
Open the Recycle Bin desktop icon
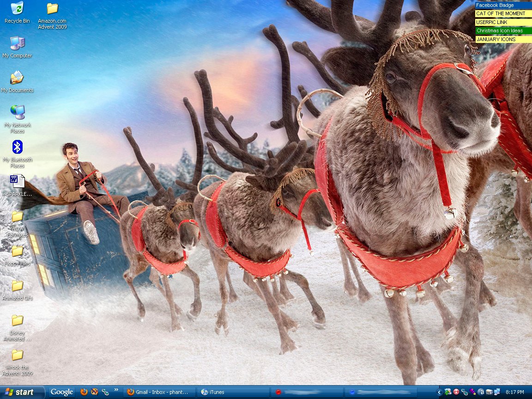pos(17,8)
